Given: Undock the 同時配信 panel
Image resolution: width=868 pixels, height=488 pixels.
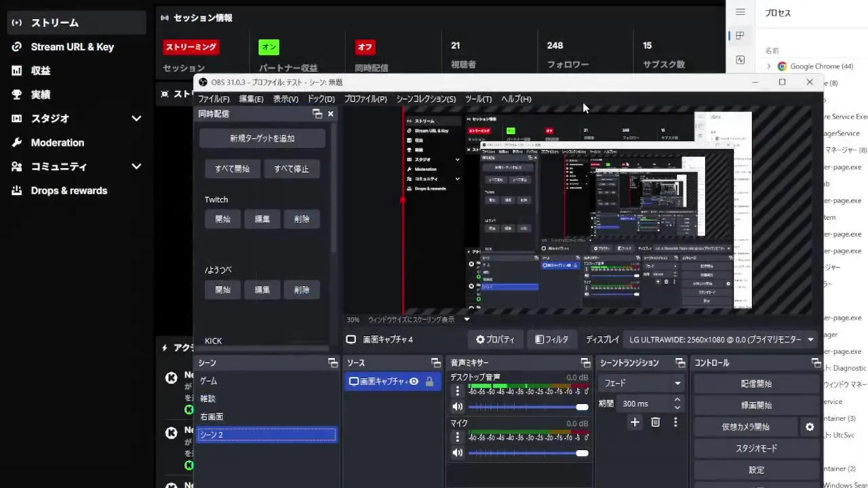Looking at the screenshot, I should 317,114.
